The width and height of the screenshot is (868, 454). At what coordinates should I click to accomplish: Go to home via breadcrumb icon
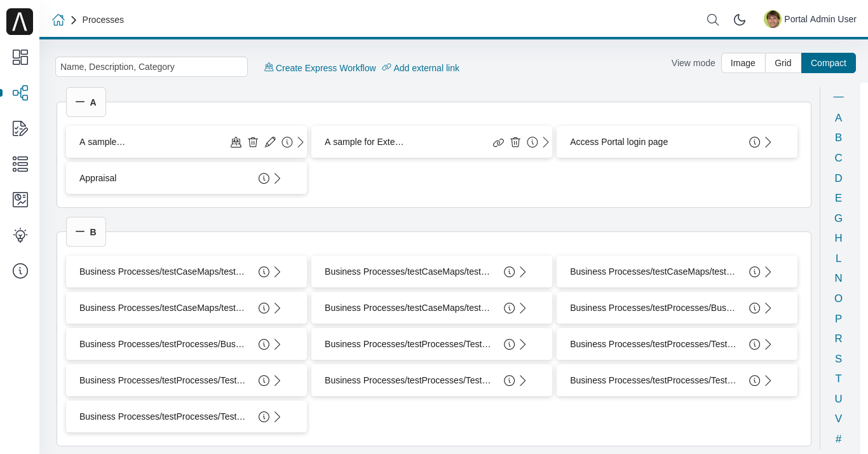(58, 20)
